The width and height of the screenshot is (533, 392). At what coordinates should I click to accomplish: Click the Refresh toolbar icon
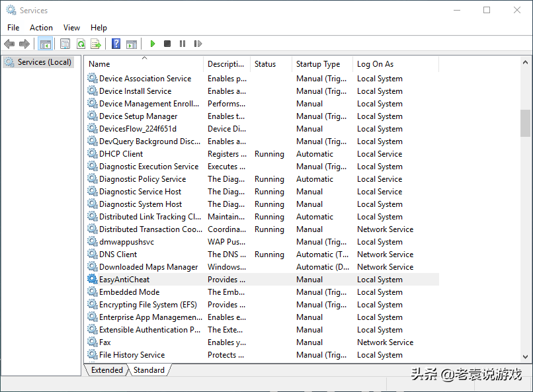coord(81,44)
